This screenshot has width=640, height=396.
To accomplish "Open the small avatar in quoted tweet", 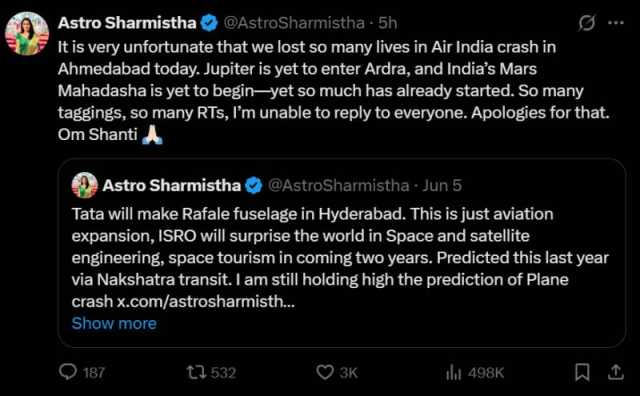I will [85, 185].
